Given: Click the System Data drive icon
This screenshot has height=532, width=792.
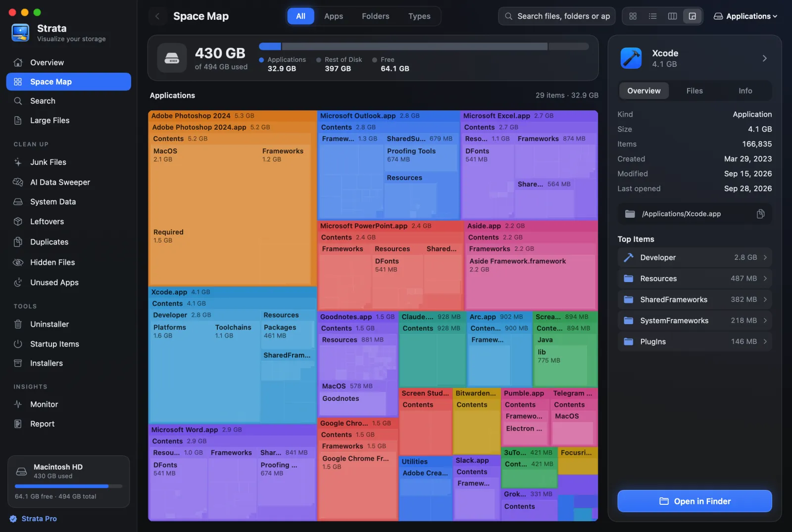Looking at the screenshot, I should [18, 202].
